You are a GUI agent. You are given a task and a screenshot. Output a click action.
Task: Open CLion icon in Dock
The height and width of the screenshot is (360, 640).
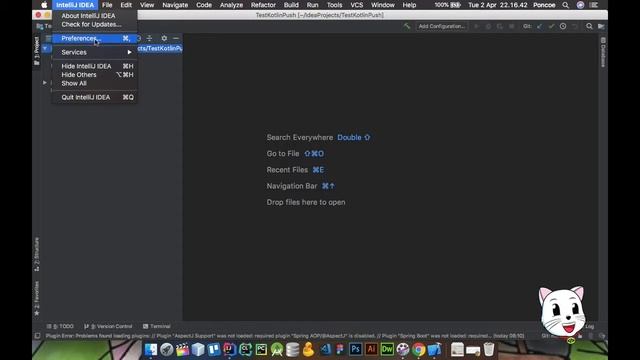coord(245,349)
